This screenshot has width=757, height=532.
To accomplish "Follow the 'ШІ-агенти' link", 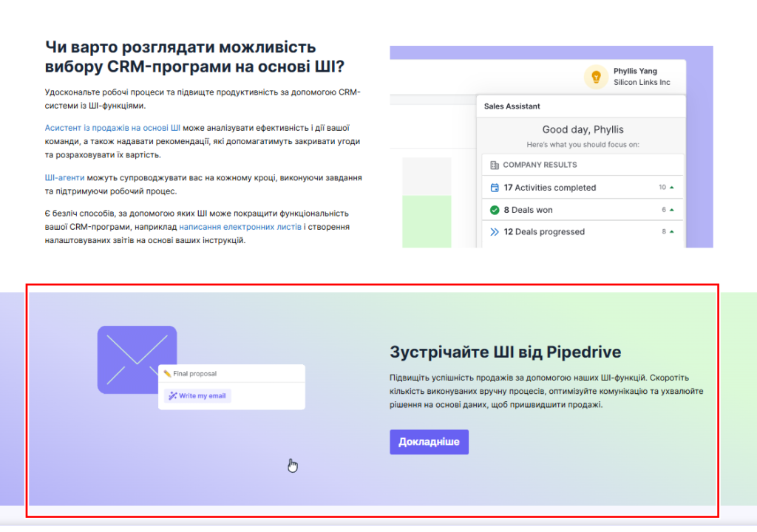I will click(65, 177).
